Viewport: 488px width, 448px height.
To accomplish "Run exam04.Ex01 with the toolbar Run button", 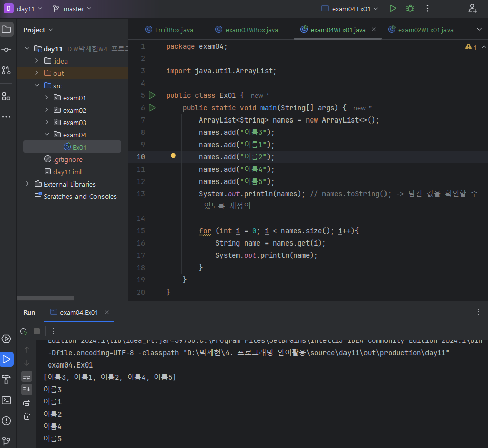I will 393,8.
